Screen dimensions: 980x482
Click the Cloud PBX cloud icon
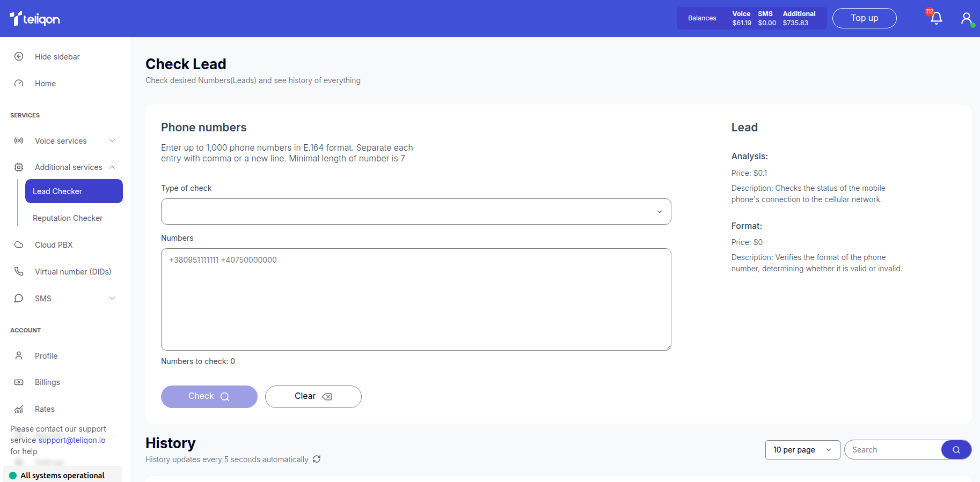tap(19, 245)
